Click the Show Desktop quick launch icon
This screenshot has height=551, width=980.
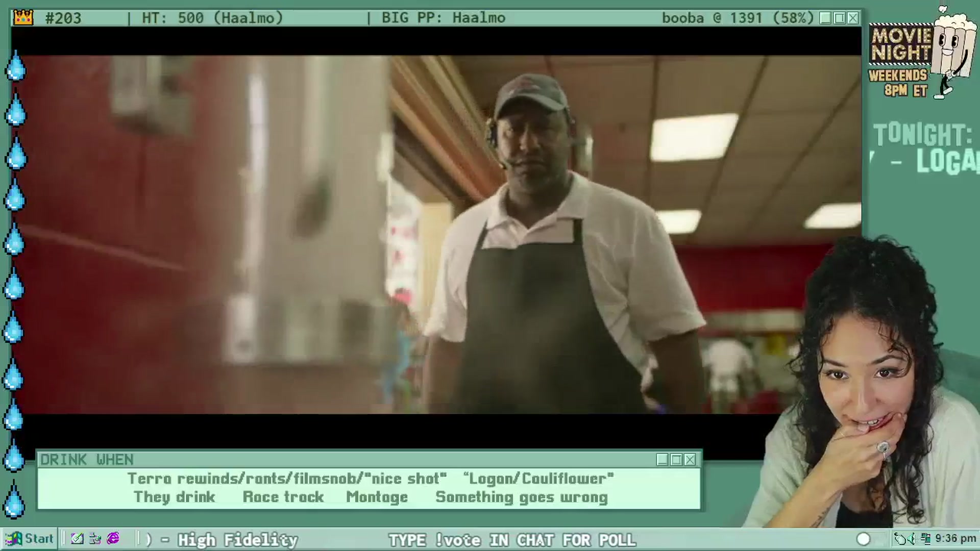click(x=95, y=538)
